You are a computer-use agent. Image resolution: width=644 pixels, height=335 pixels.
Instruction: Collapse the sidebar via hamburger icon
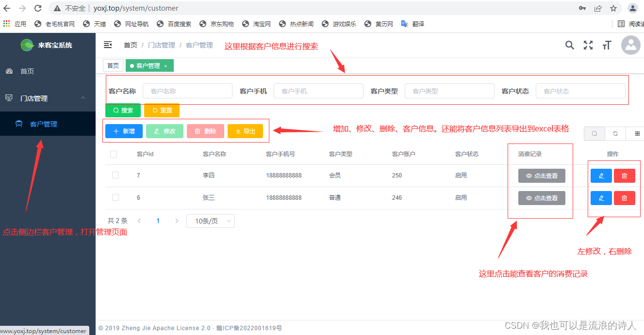(x=107, y=44)
